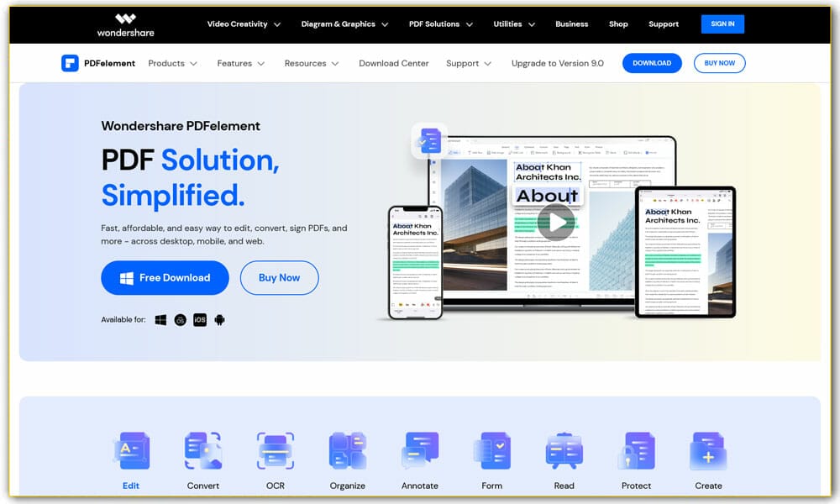Open the Business menu item

[x=572, y=24]
